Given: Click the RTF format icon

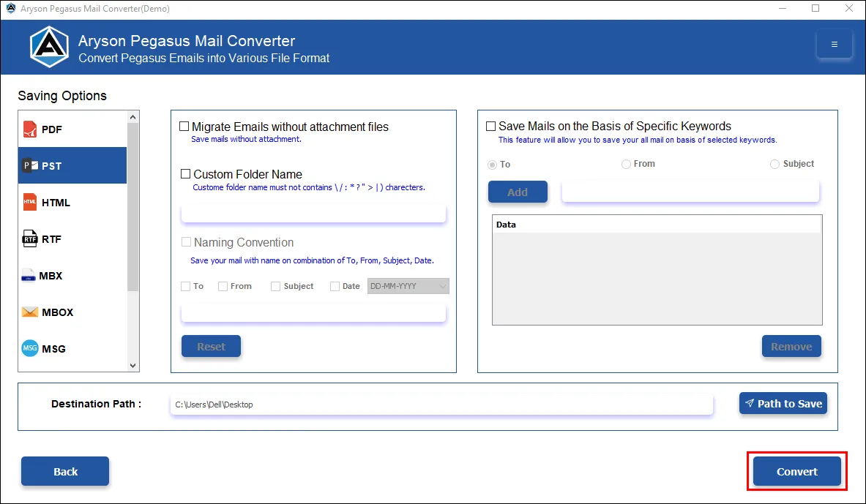Looking at the screenshot, I should click(30, 238).
